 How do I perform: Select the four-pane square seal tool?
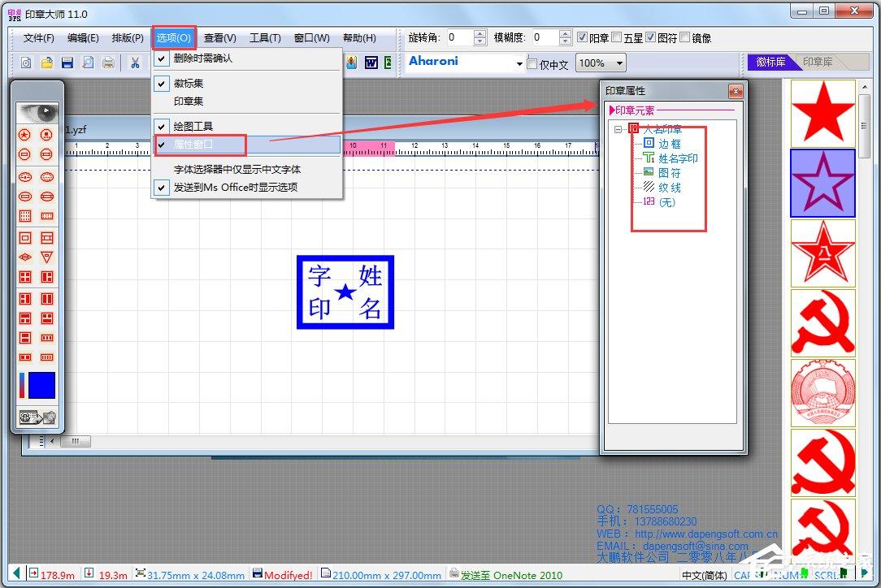(24, 277)
